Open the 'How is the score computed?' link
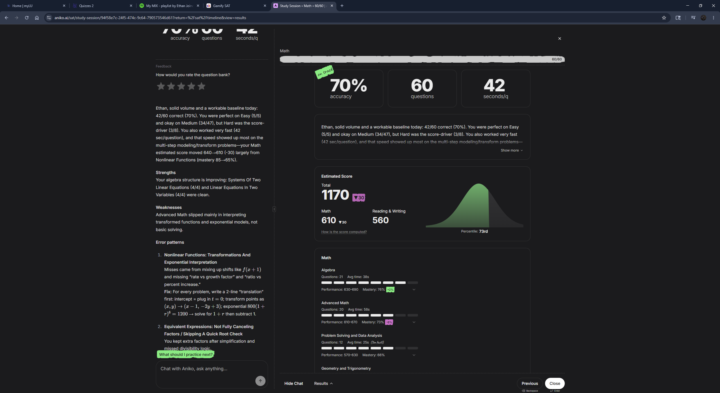This screenshot has width=720, height=393. pyautogui.click(x=344, y=232)
